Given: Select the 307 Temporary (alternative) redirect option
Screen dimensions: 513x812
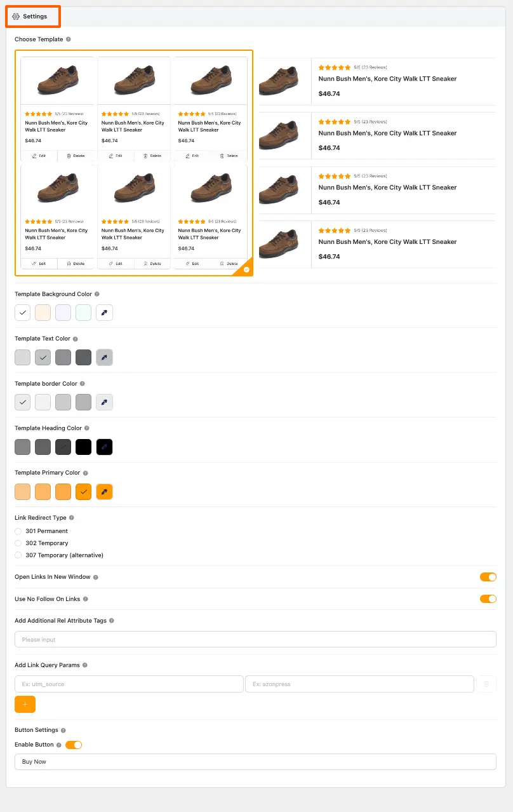Looking at the screenshot, I should click(x=18, y=555).
